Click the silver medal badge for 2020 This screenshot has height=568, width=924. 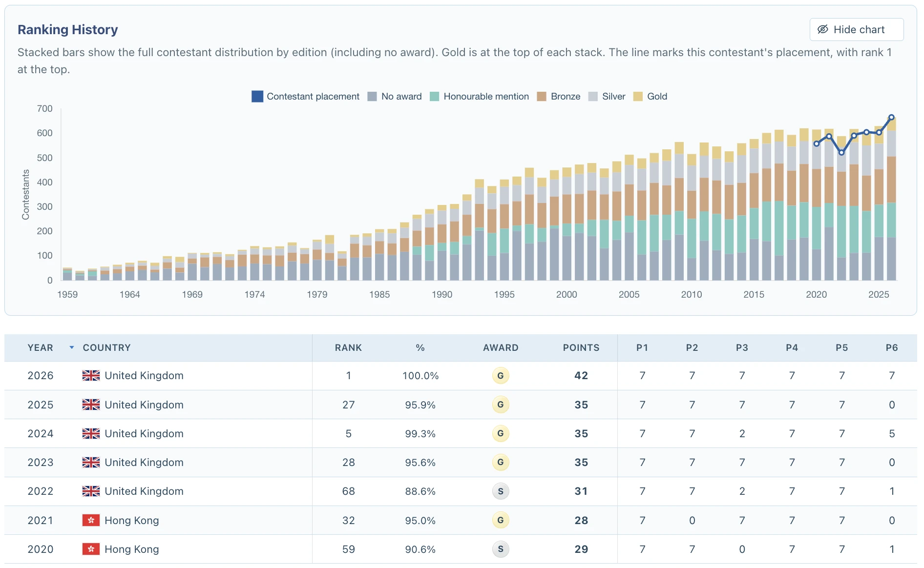pyautogui.click(x=501, y=549)
